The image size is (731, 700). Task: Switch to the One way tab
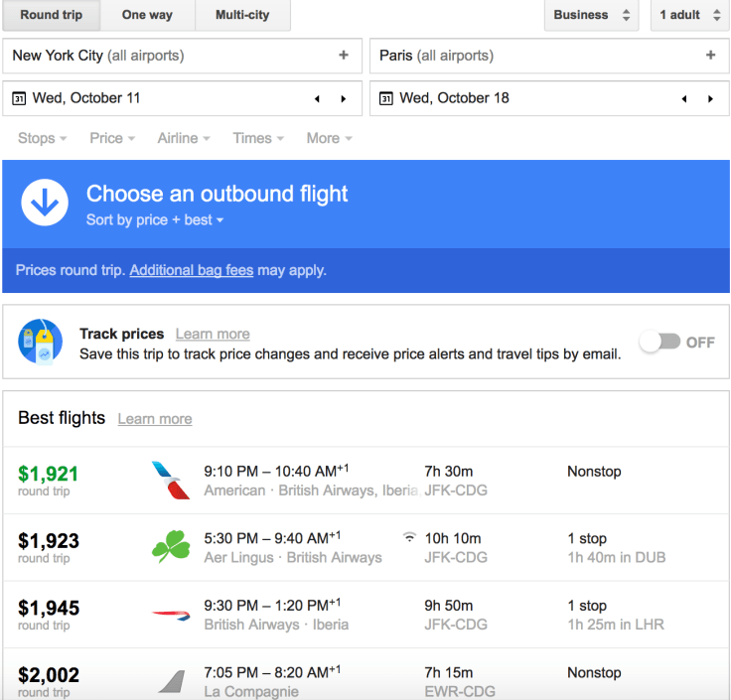point(147,15)
